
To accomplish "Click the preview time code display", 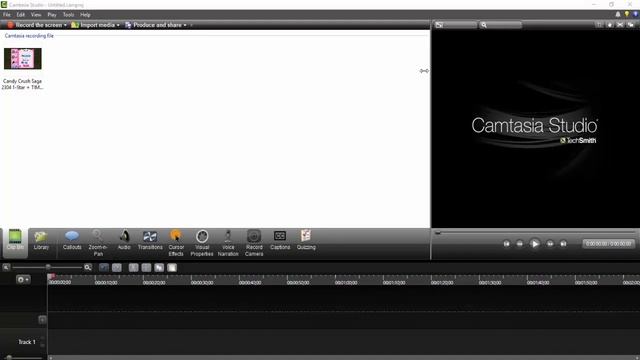I will tap(608, 244).
